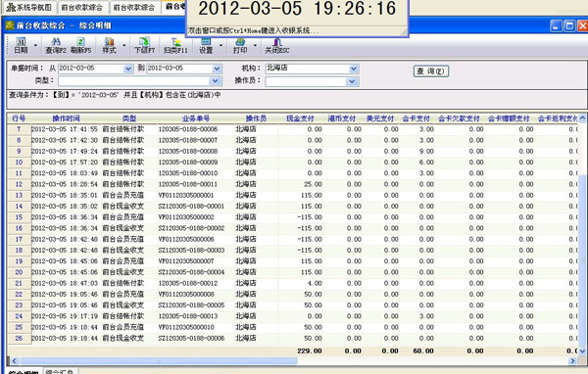The height and width of the screenshot is (374, 588).
Task: Expand the arrow beside the 日期 tool
Action: coord(35,45)
